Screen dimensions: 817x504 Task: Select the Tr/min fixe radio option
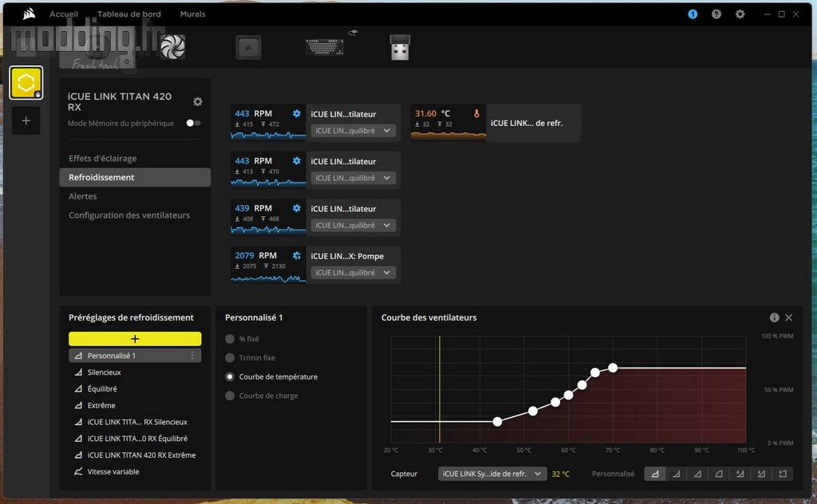point(230,358)
